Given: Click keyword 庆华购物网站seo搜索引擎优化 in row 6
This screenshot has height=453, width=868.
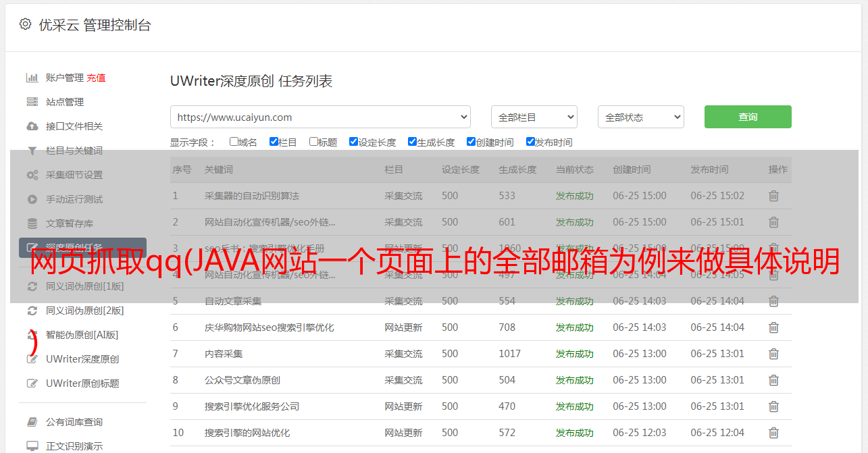Looking at the screenshot, I should (269, 327).
